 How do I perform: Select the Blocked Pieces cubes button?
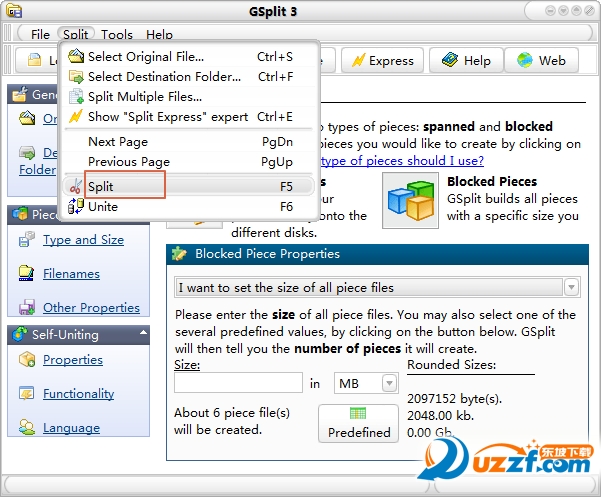tap(410, 200)
